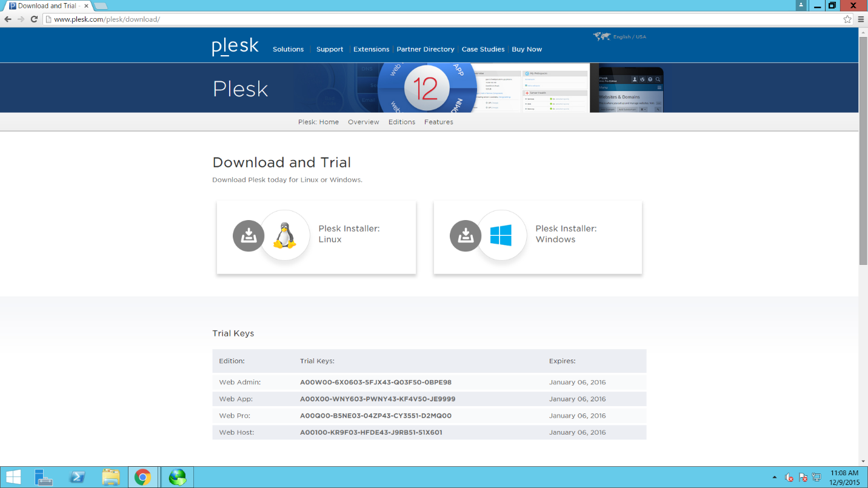
Task: Change language via English / USA
Action: [x=630, y=37]
